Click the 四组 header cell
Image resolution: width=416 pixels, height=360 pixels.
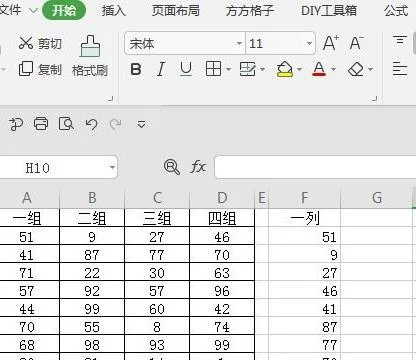click(x=222, y=218)
